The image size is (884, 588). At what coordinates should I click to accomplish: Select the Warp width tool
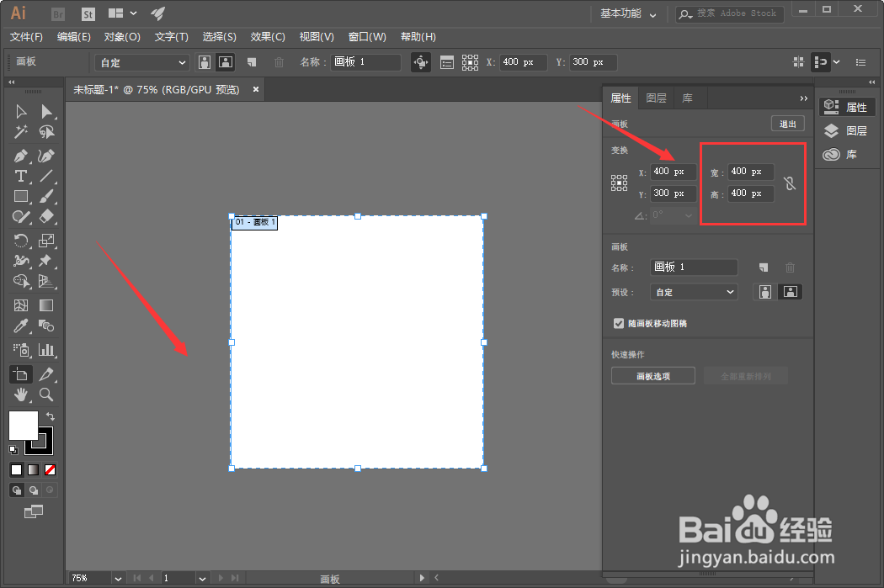point(21,261)
